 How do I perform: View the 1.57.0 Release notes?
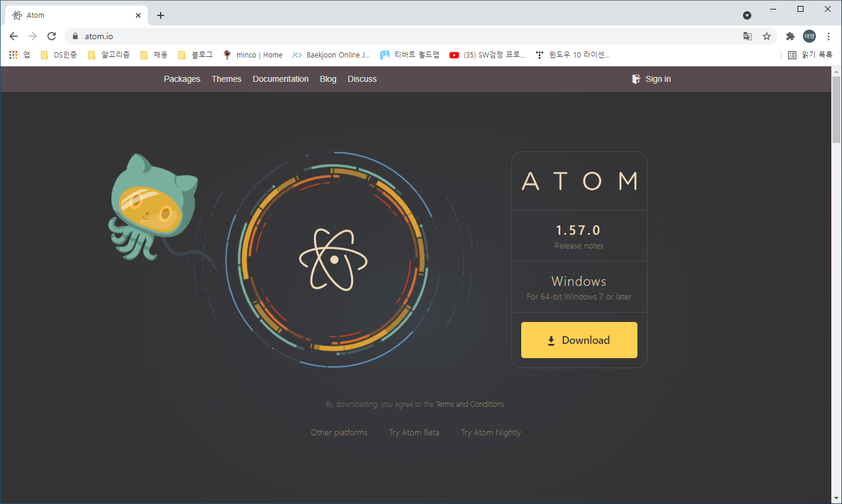point(579,245)
